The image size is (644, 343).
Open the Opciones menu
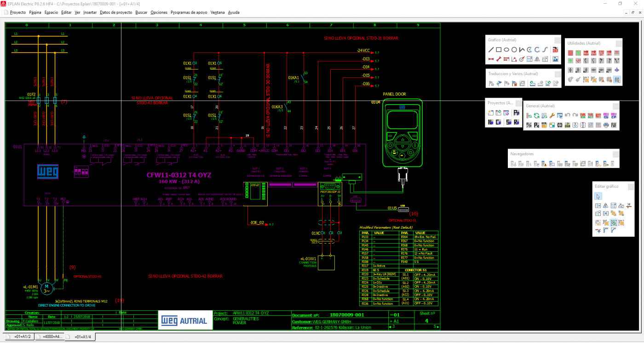tap(159, 12)
